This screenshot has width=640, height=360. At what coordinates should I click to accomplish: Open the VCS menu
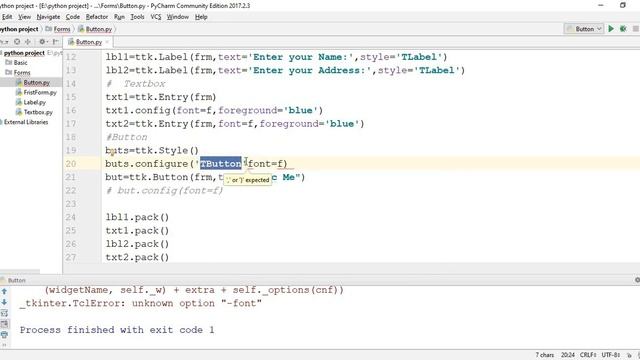point(156,17)
